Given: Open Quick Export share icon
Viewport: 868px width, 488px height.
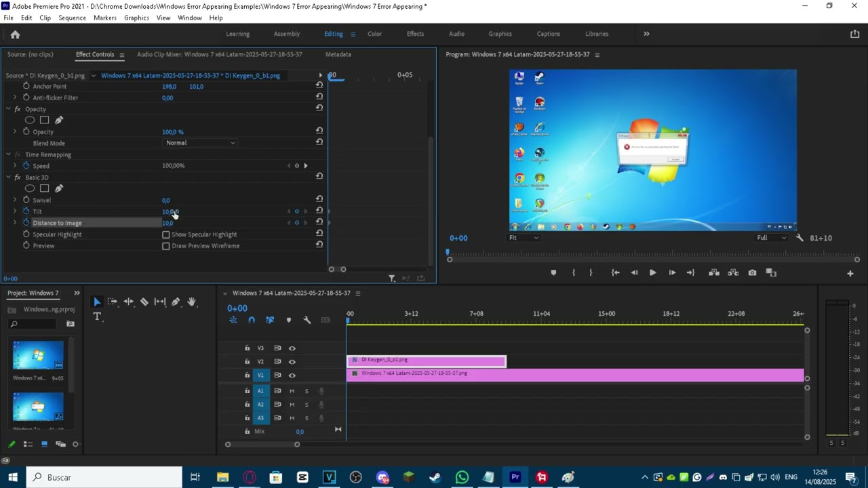Looking at the screenshot, I should [x=854, y=34].
